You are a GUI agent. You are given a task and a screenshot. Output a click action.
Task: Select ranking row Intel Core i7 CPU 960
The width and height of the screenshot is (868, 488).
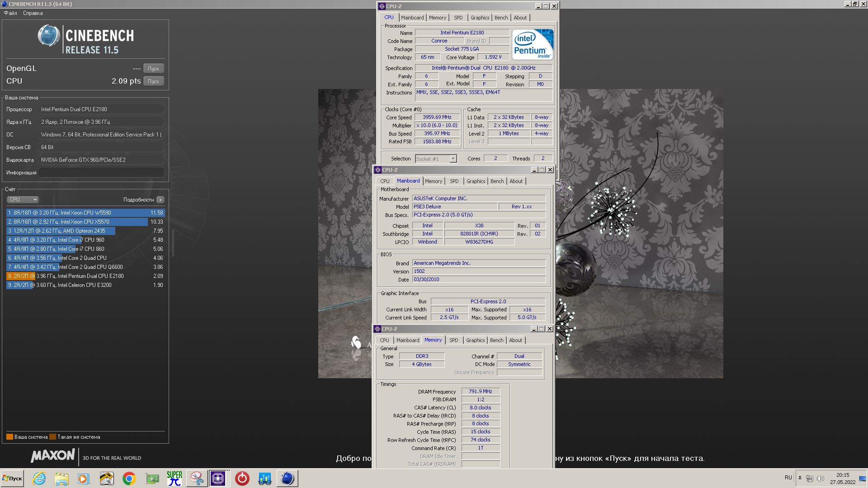pos(85,240)
